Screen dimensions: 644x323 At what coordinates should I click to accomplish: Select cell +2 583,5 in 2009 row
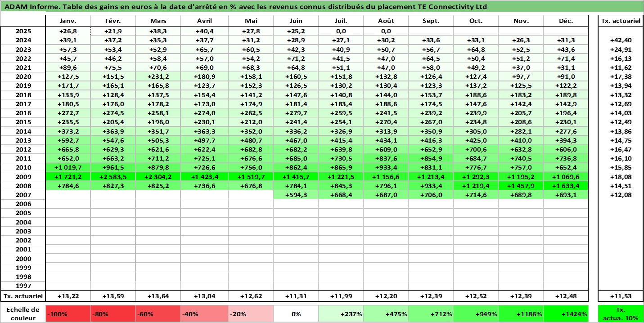[113, 176]
